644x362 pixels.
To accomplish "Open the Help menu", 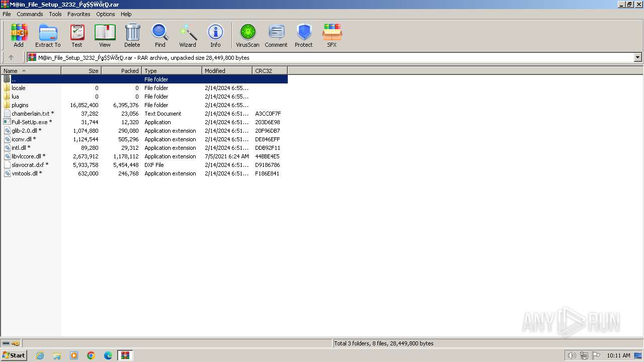I will (x=126, y=14).
